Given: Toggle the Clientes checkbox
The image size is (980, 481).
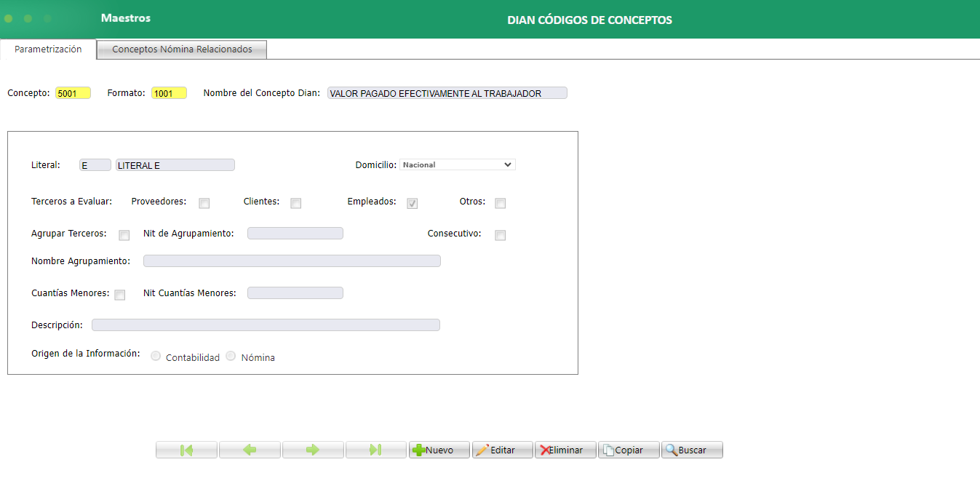Looking at the screenshot, I should (296, 203).
